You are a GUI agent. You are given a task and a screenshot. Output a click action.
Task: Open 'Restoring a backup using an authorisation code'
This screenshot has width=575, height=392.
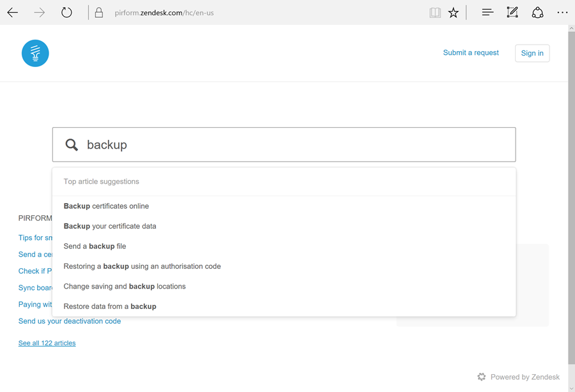[x=142, y=266]
